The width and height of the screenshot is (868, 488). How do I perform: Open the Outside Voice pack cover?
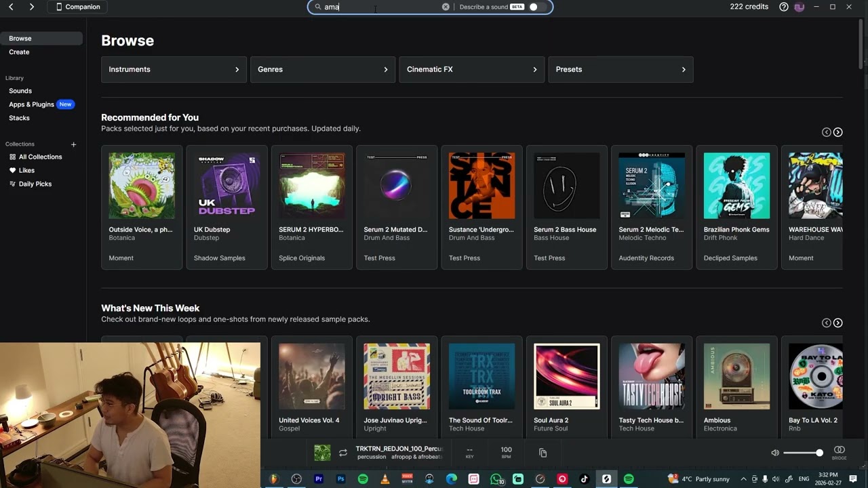142,186
